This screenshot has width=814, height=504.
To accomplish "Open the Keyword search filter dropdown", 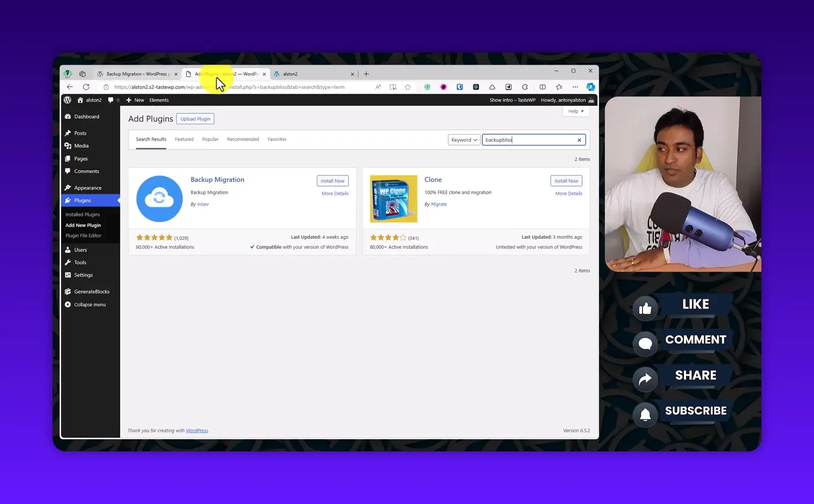I will point(463,140).
